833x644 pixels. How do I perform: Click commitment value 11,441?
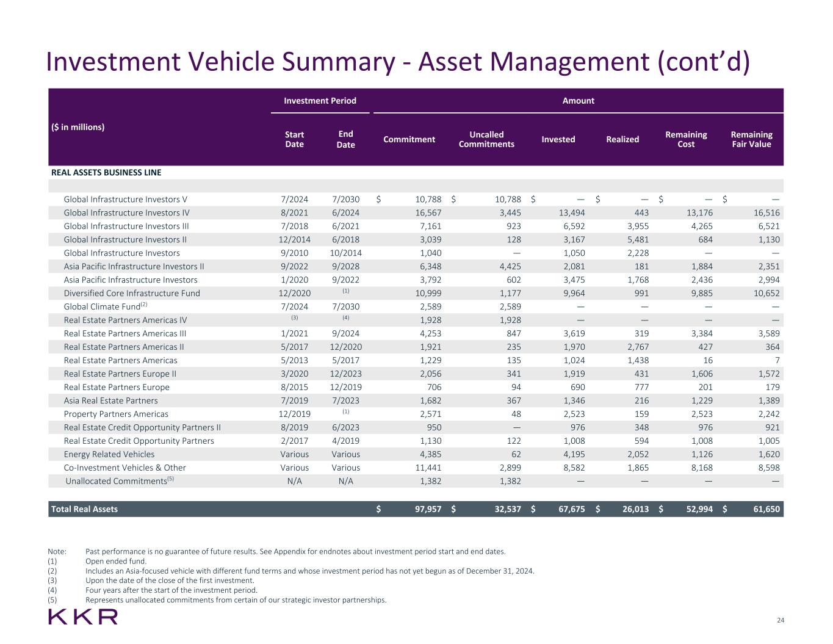(428, 468)
